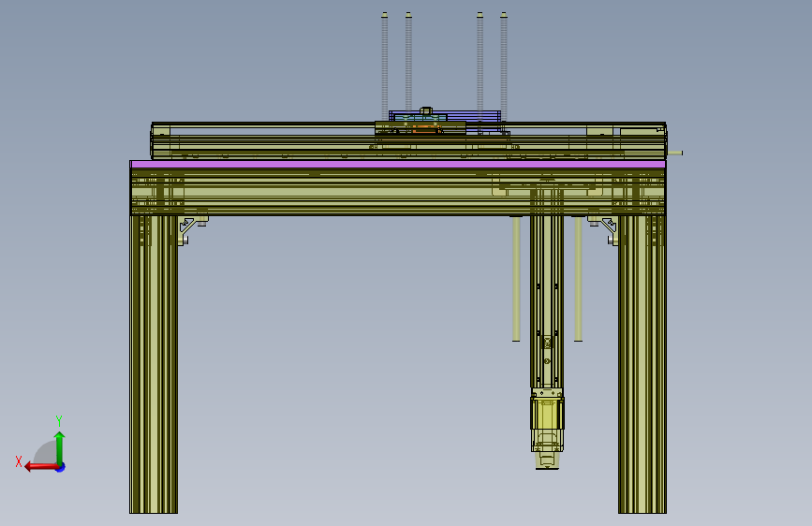Select the purple plate on the frame
The width and height of the screenshot is (812, 526).
pyautogui.click(x=398, y=164)
